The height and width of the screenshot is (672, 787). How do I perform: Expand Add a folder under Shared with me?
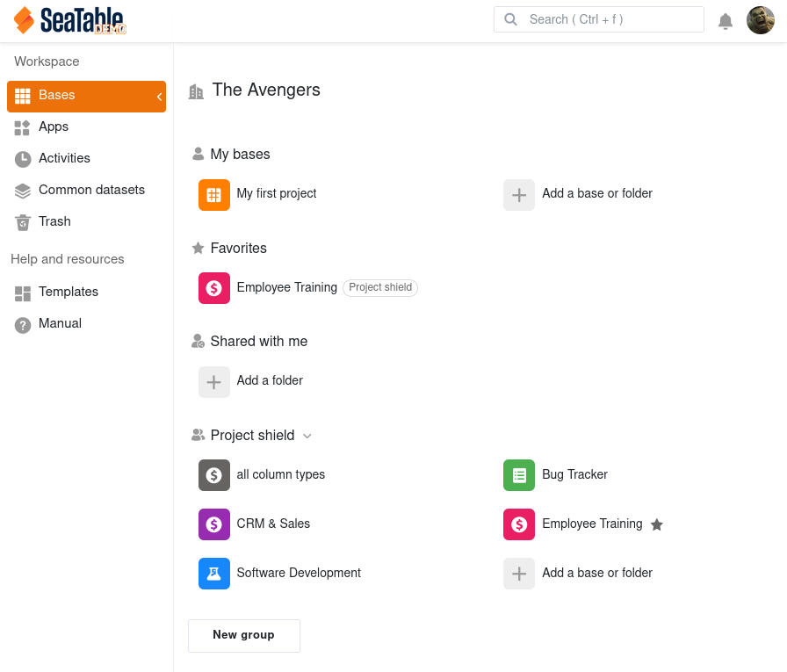coord(214,381)
